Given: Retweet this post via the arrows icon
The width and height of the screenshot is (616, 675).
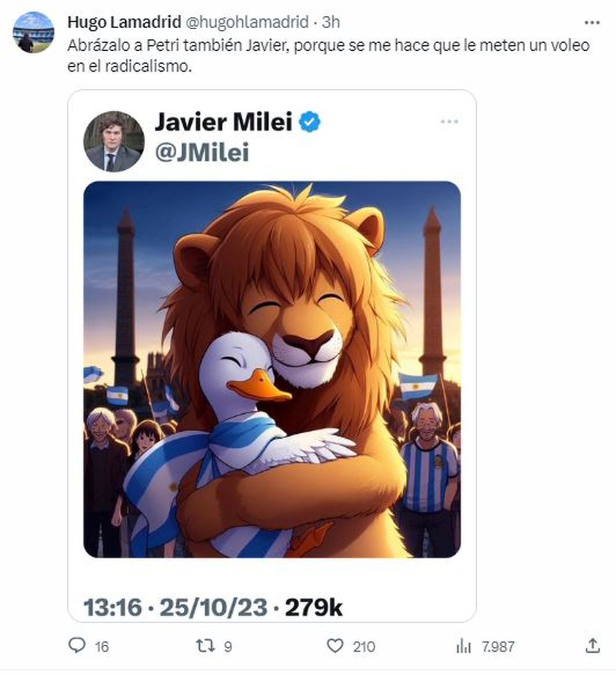Looking at the screenshot, I should pos(205,645).
